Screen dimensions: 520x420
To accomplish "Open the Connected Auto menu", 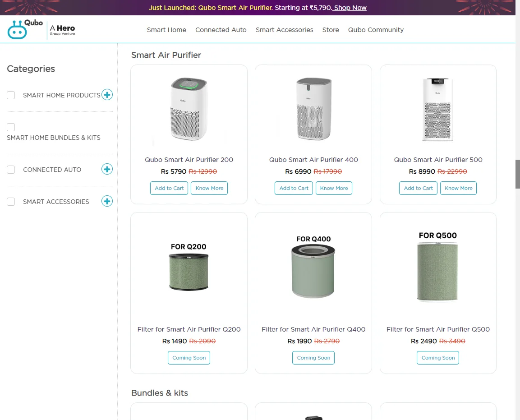I will click(x=221, y=30).
